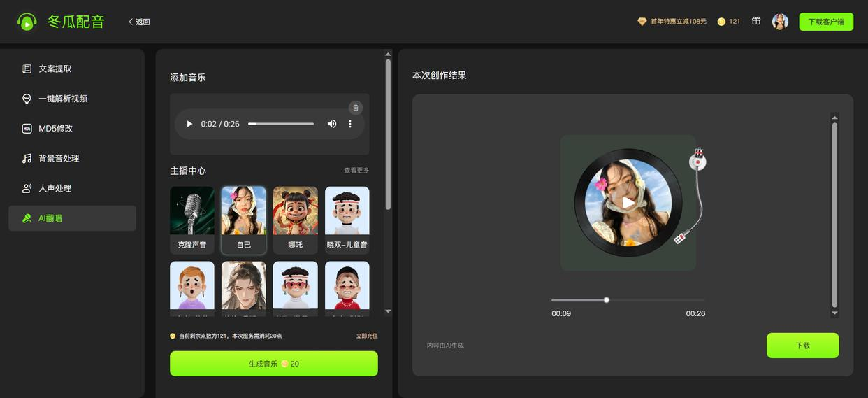
Task: Delete the added music track
Action: click(x=355, y=108)
